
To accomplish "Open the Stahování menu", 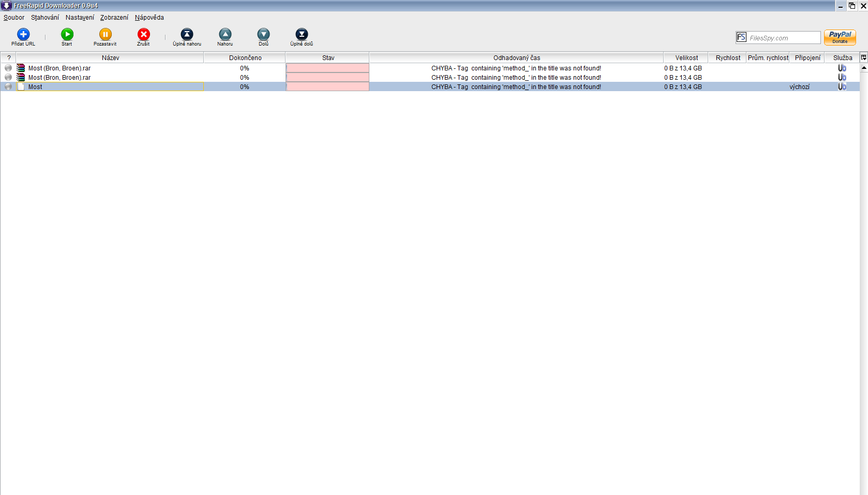I will coord(45,18).
